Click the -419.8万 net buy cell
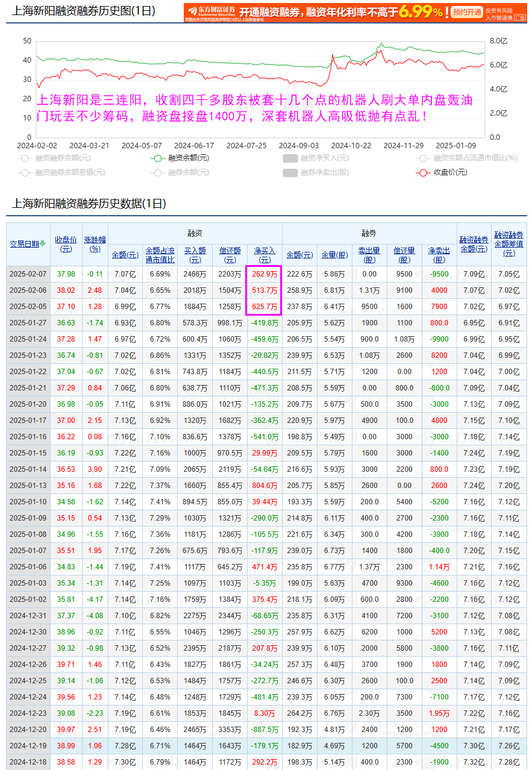Image resolution: width=532 pixels, height=770 pixels. 264,323
